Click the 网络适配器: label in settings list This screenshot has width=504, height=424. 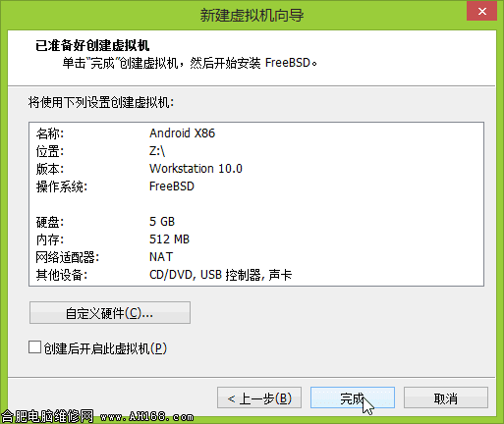[68, 257]
